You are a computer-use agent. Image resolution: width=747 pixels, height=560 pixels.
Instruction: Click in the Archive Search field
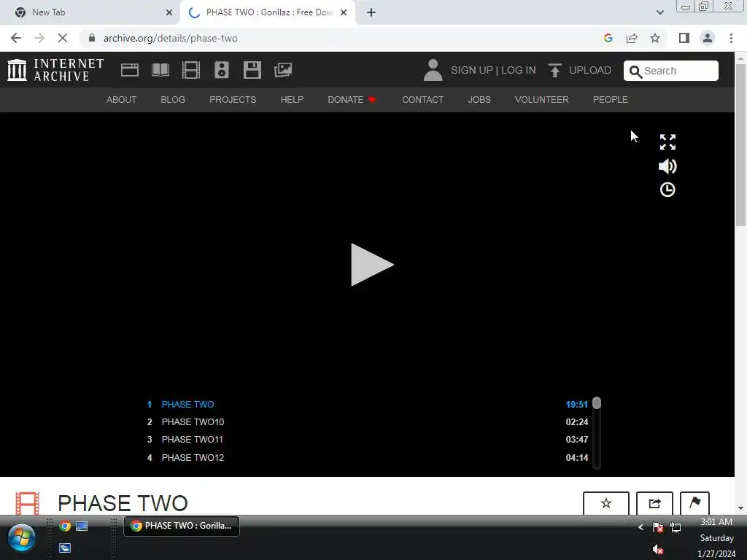click(671, 71)
